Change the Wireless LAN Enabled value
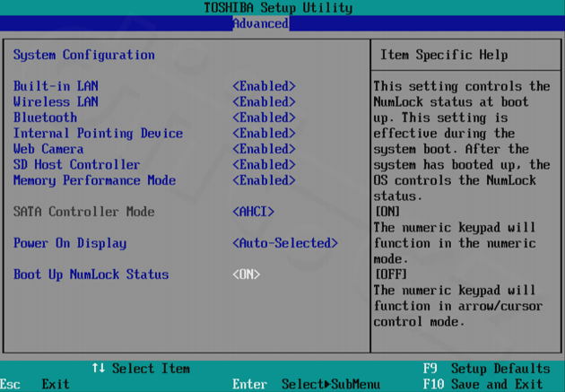 tap(264, 101)
